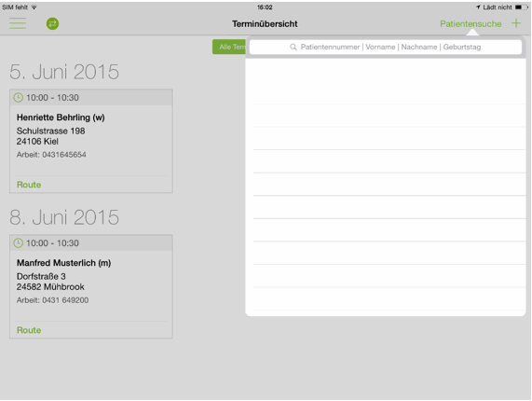Tap clock icon on 8. Juni appointment

[18, 243]
